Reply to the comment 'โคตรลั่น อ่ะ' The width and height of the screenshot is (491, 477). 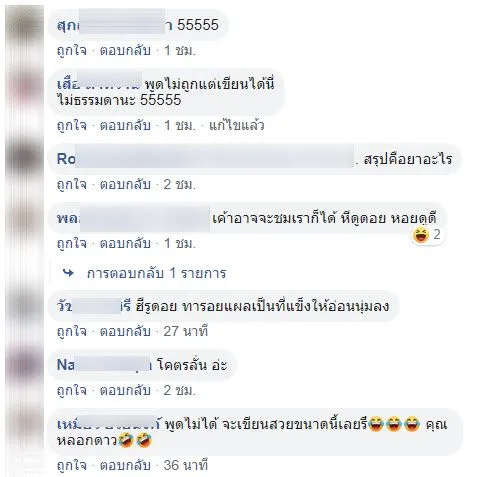(x=125, y=390)
